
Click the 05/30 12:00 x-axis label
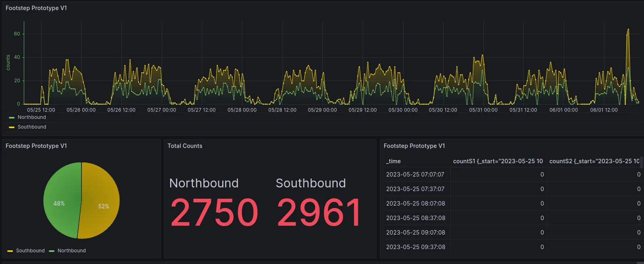[x=443, y=110]
